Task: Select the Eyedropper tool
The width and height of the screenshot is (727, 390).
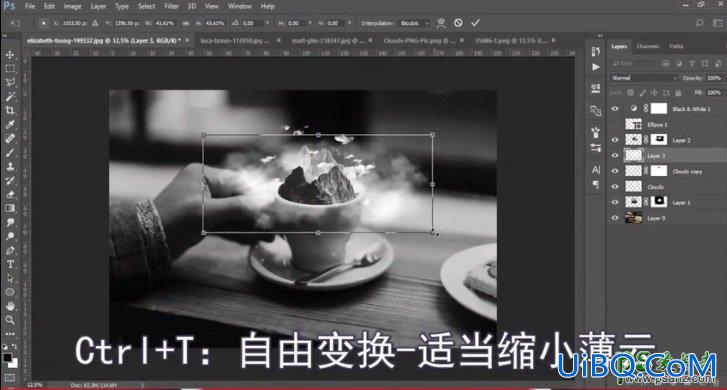Action: click(10, 124)
